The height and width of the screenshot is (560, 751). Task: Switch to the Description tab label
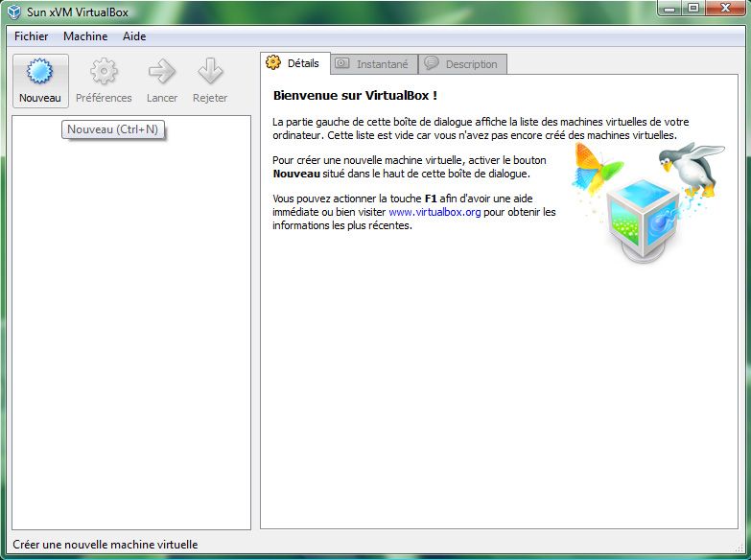click(x=471, y=64)
